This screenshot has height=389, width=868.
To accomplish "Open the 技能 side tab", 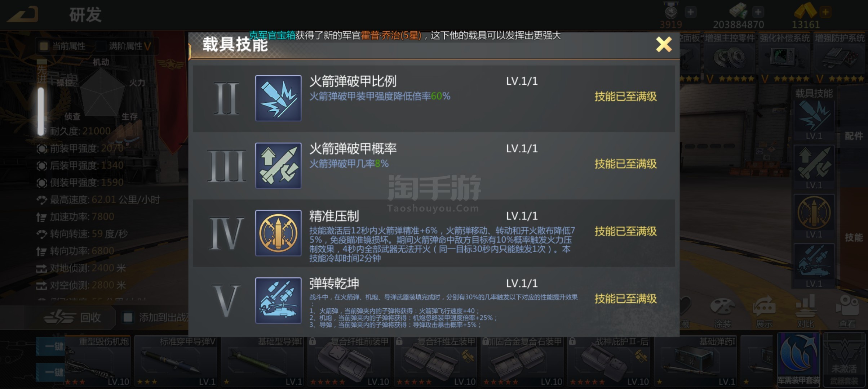I will point(854,237).
